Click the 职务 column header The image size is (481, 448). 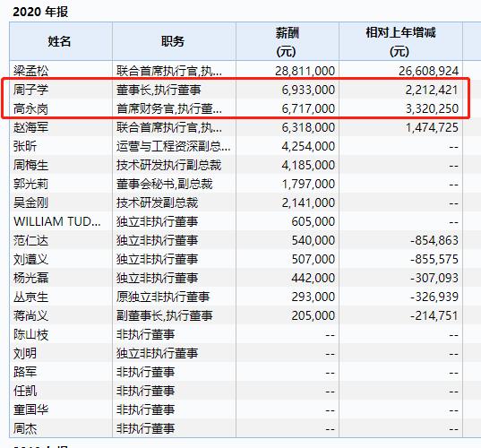click(x=173, y=41)
